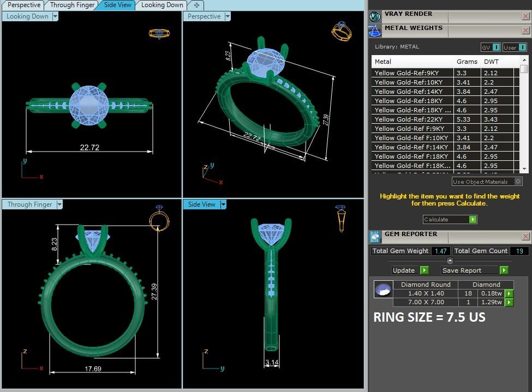
Task: Open the Through Finger viewport dropdown arrow
Action: click(x=59, y=204)
